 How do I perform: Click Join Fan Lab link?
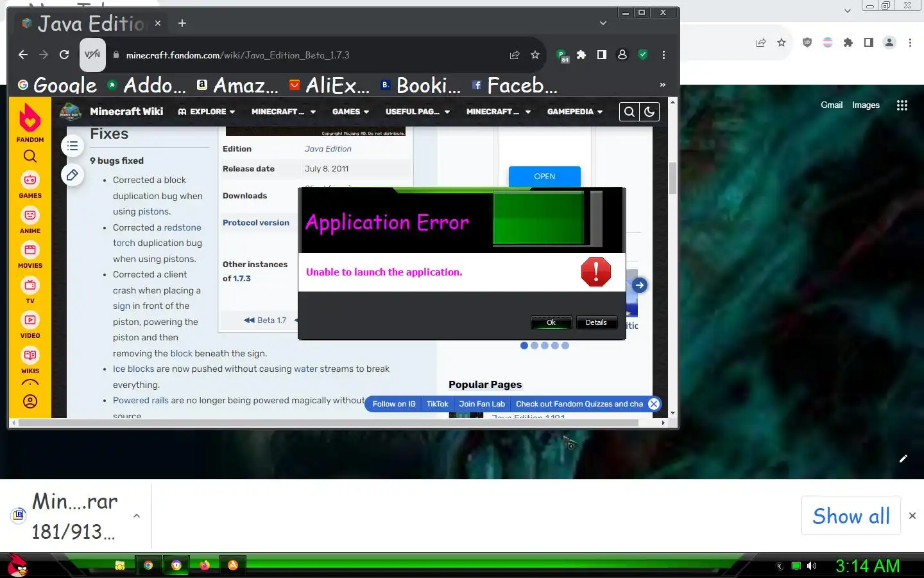[x=482, y=404]
